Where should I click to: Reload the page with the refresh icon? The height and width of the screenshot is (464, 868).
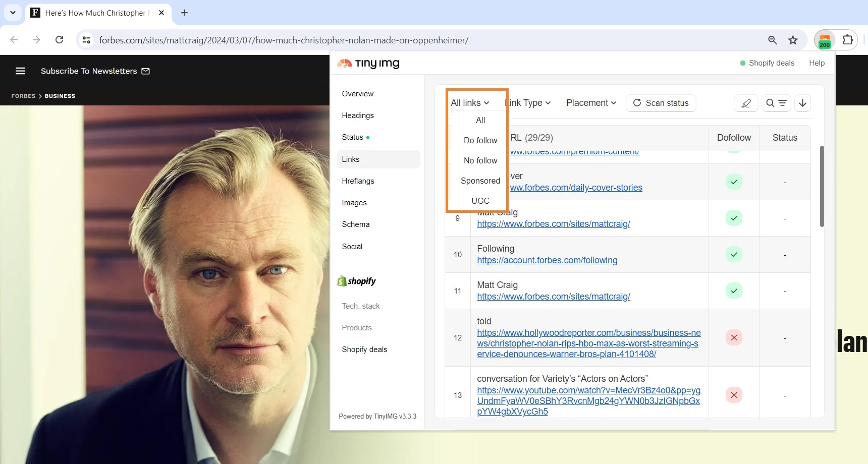click(x=59, y=40)
